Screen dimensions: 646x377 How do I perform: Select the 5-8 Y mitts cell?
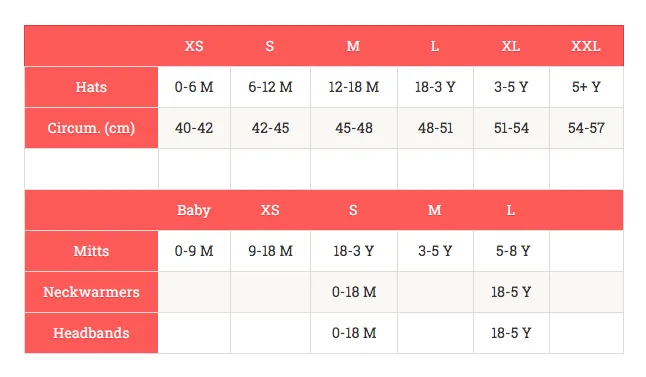(x=511, y=251)
